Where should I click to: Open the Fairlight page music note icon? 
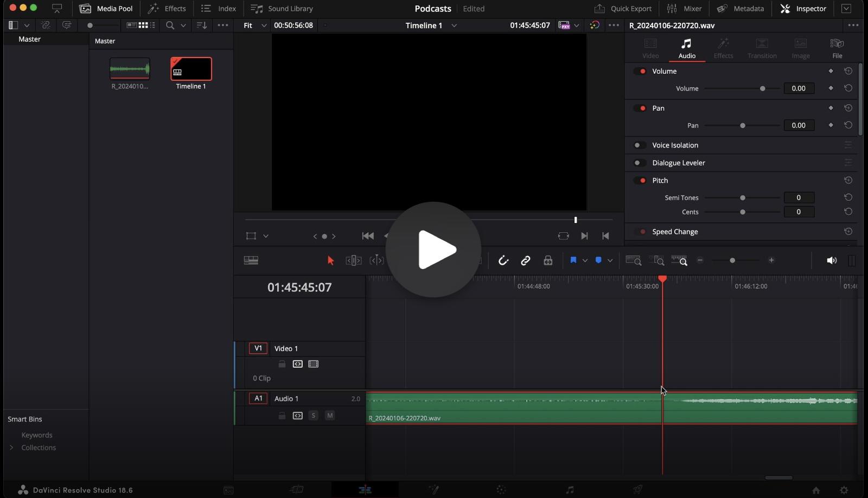pyautogui.click(x=570, y=490)
